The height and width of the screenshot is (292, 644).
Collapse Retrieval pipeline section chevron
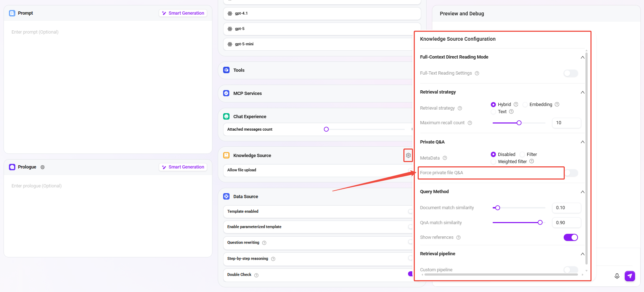(582, 254)
